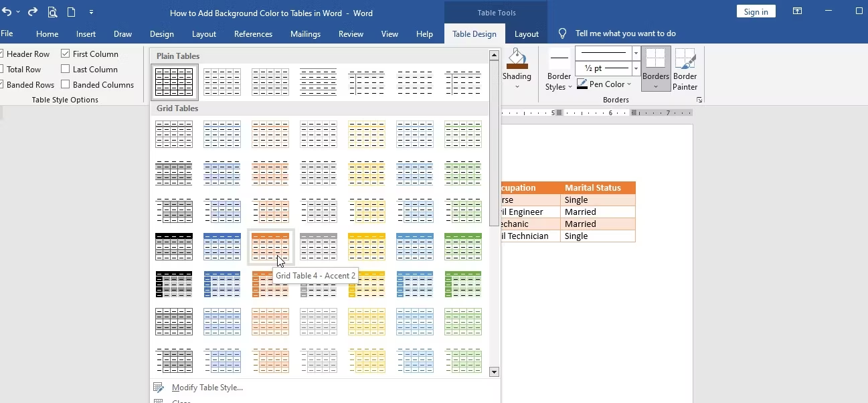Click the Marital Status header cell

pos(598,188)
